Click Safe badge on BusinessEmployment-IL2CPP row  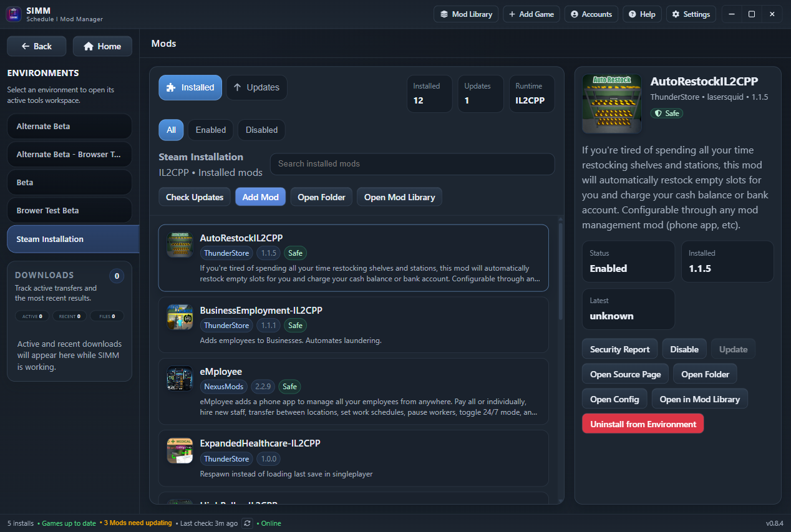coord(295,326)
